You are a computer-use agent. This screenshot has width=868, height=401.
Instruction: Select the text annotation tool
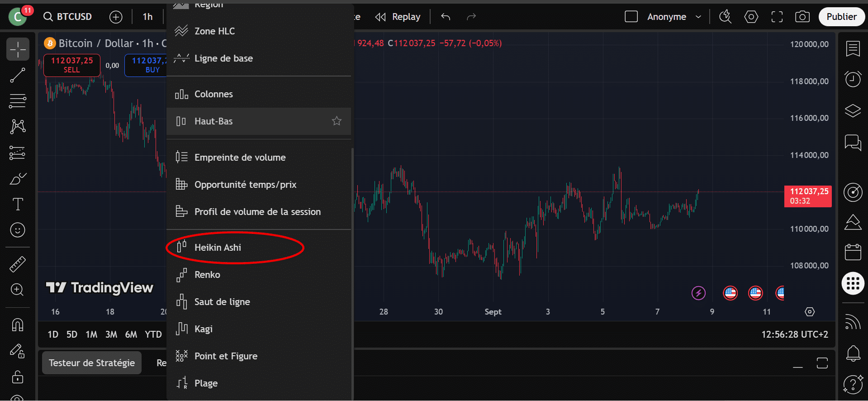pyautogui.click(x=18, y=205)
